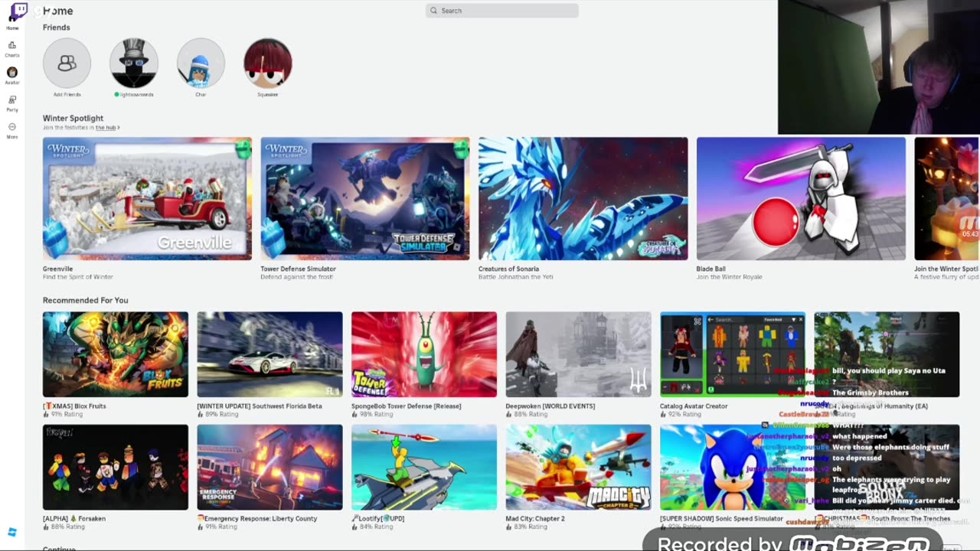Click the Greenville title text

click(57, 269)
